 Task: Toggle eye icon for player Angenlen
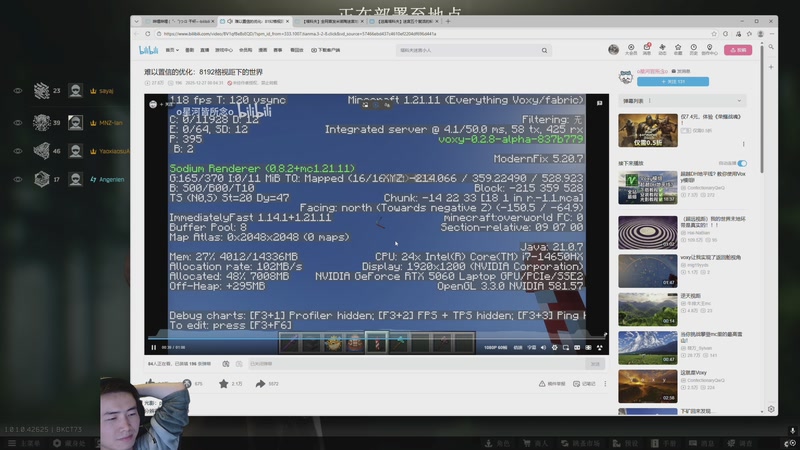click(x=18, y=180)
